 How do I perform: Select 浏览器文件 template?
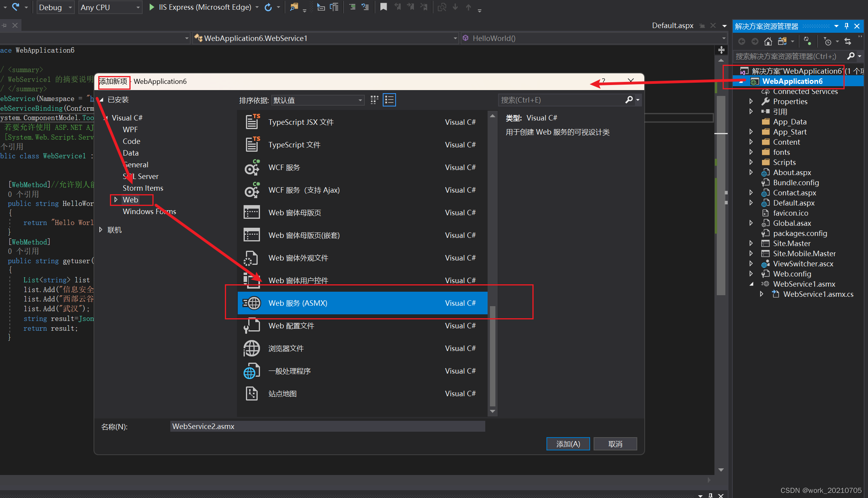click(362, 348)
